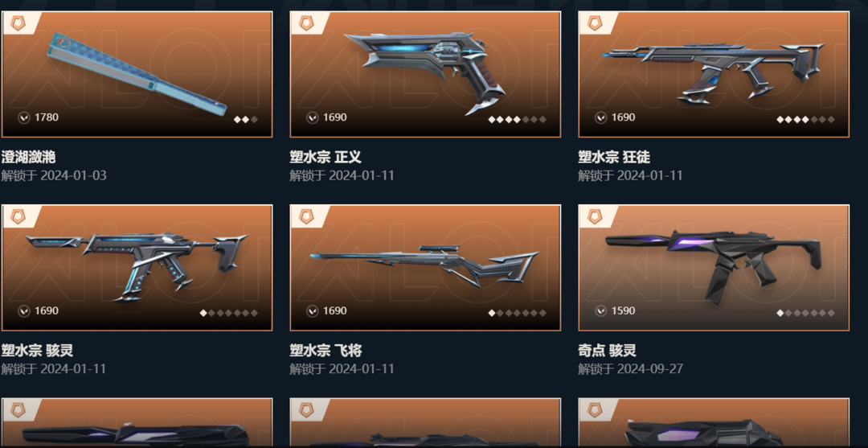Click the tier badge on 奇点 骇灵 card

[x=595, y=216]
